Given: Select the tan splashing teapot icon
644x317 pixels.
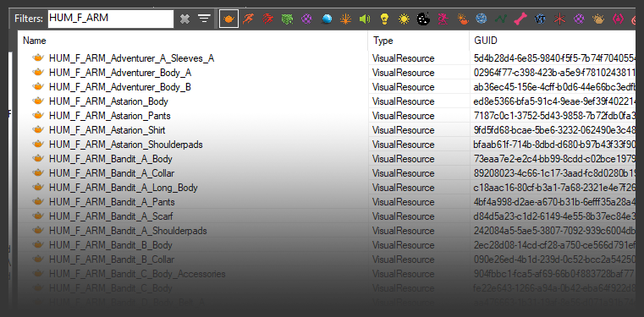Looking at the screenshot, I should click(x=598, y=19).
